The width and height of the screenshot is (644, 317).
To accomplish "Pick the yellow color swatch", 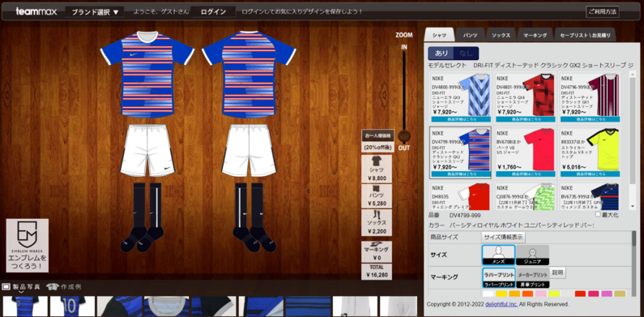I will click(x=501, y=293).
